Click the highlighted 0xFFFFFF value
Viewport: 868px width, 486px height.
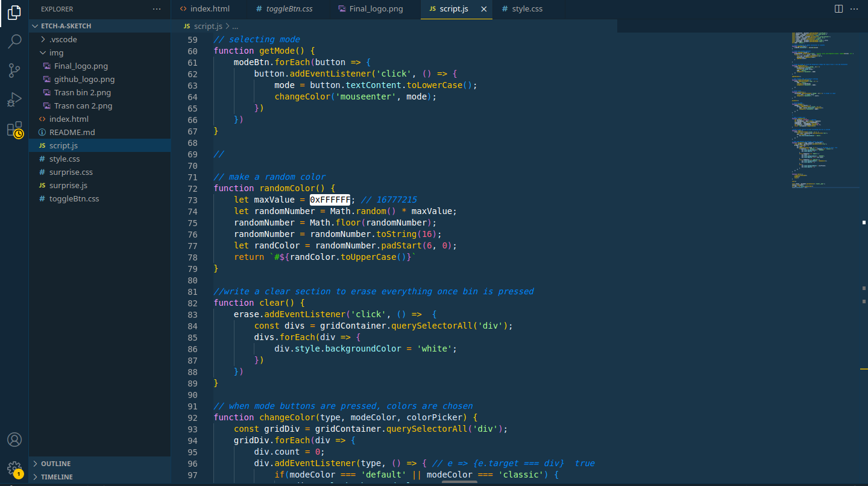click(x=330, y=200)
